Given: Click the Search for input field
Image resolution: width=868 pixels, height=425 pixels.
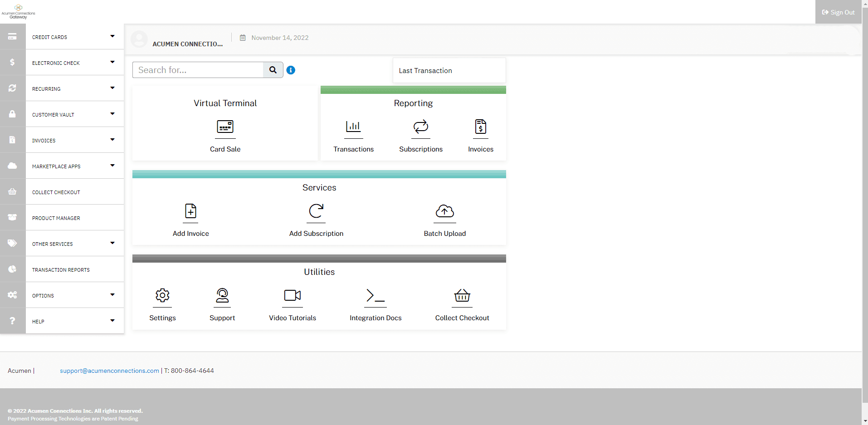Looking at the screenshot, I should point(198,70).
